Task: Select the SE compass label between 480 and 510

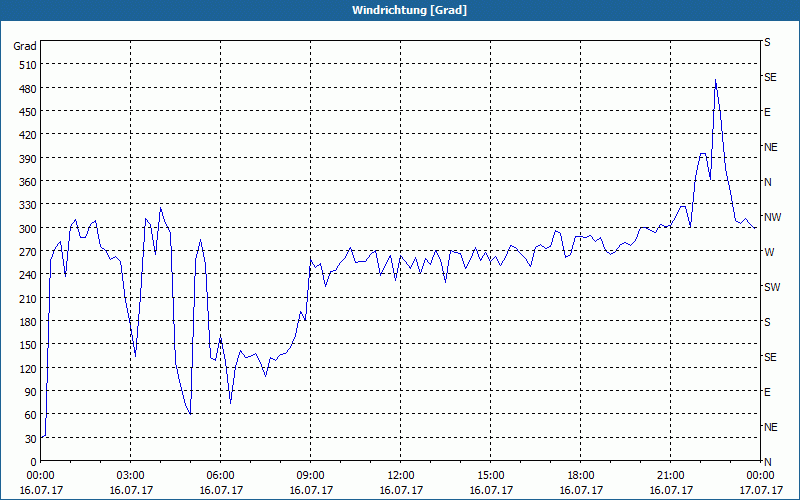Action: click(770, 78)
